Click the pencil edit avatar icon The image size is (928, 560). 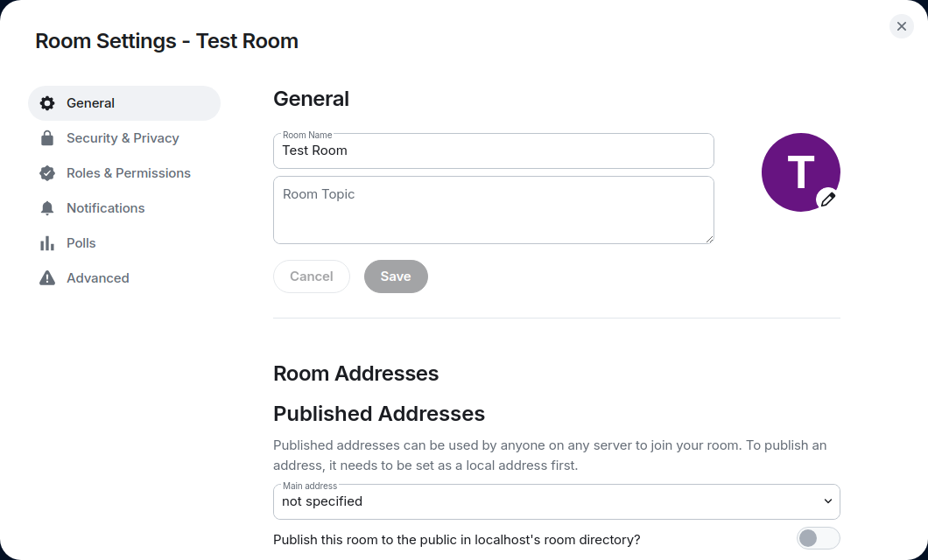[827, 199]
